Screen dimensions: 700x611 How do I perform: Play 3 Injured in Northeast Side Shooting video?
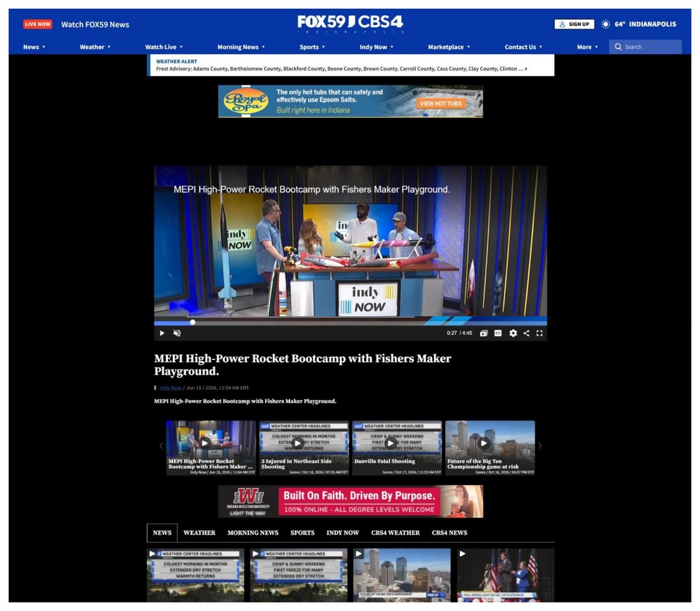tap(304, 448)
